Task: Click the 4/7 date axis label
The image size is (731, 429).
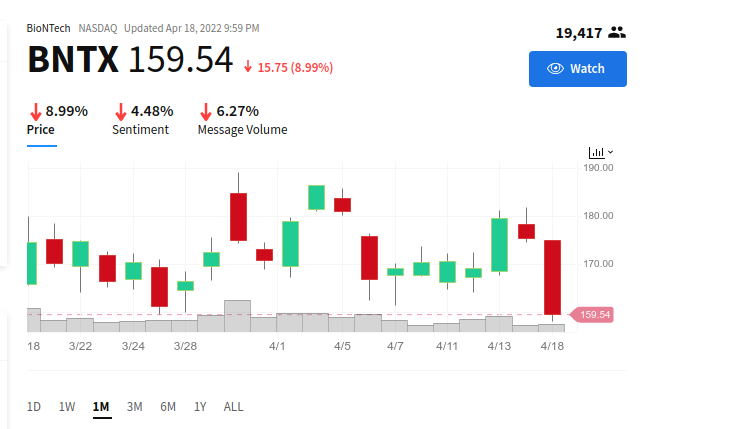Action: (395, 346)
